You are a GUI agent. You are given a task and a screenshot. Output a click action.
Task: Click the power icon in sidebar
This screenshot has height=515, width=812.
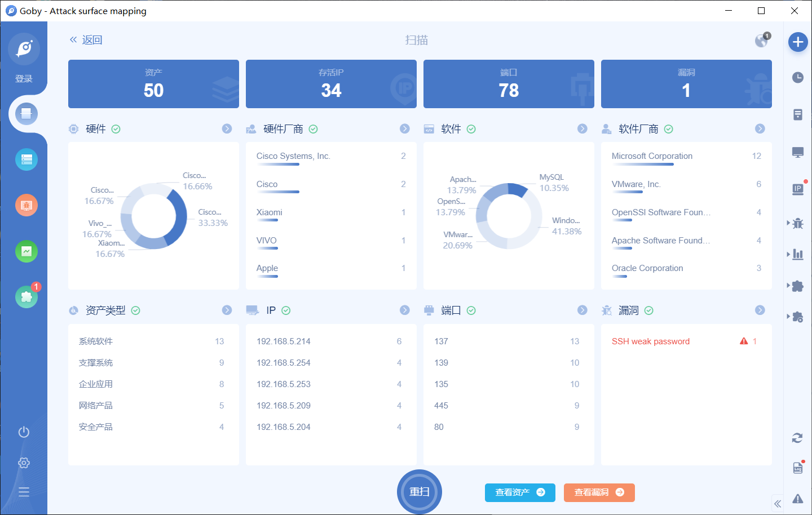pos(24,432)
